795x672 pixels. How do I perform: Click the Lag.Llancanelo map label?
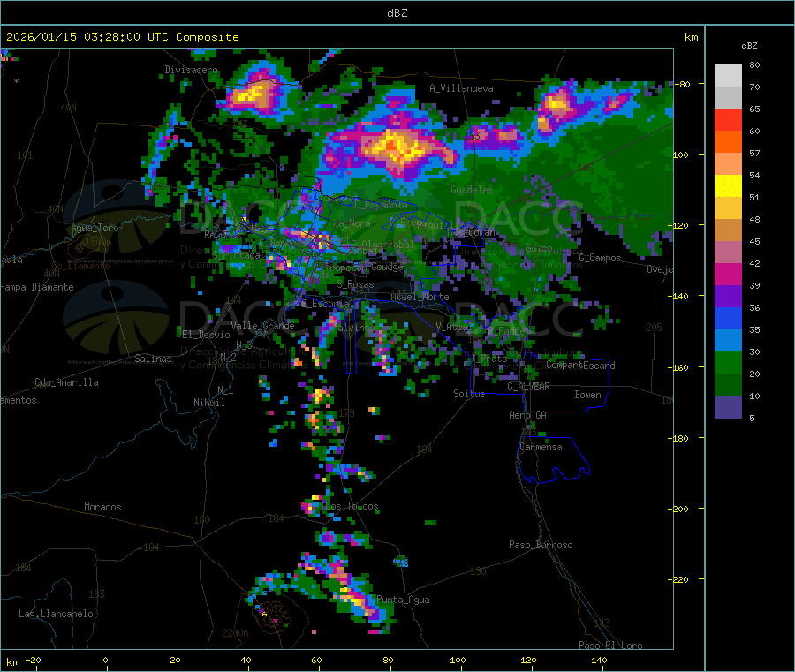click(56, 614)
